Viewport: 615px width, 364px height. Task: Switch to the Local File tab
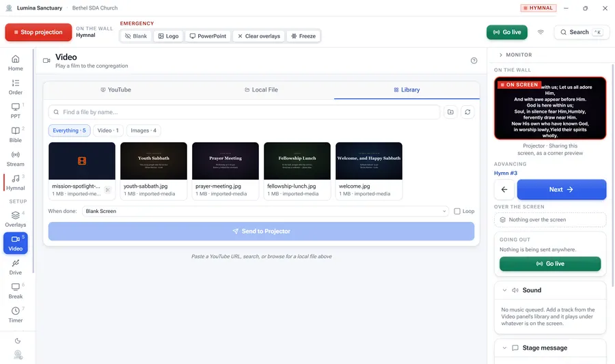coord(261,89)
